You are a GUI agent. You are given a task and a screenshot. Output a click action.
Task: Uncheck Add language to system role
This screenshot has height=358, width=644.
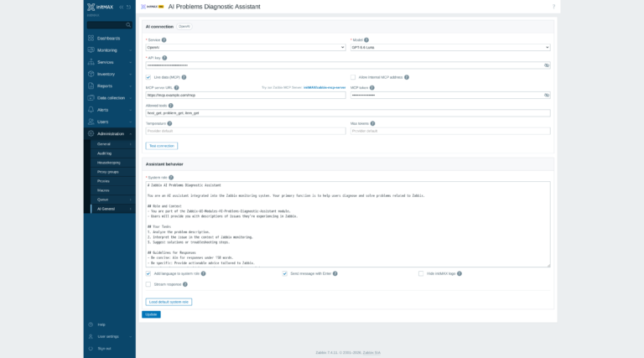[x=148, y=273]
